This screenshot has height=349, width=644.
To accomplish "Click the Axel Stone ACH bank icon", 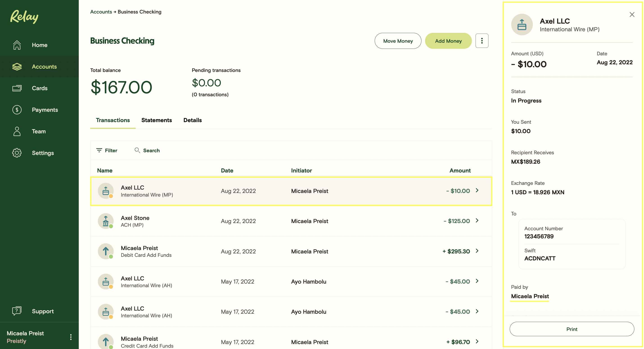I will pyautogui.click(x=106, y=221).
